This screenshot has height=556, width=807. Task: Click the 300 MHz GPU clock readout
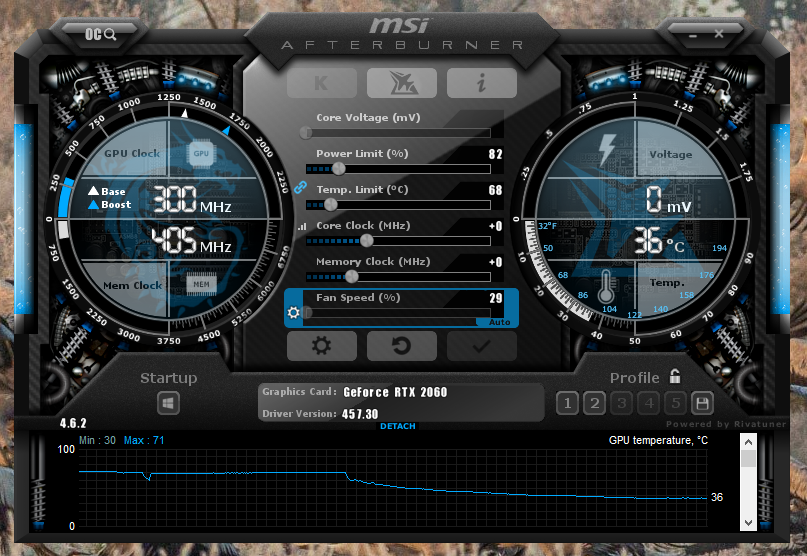192,200
